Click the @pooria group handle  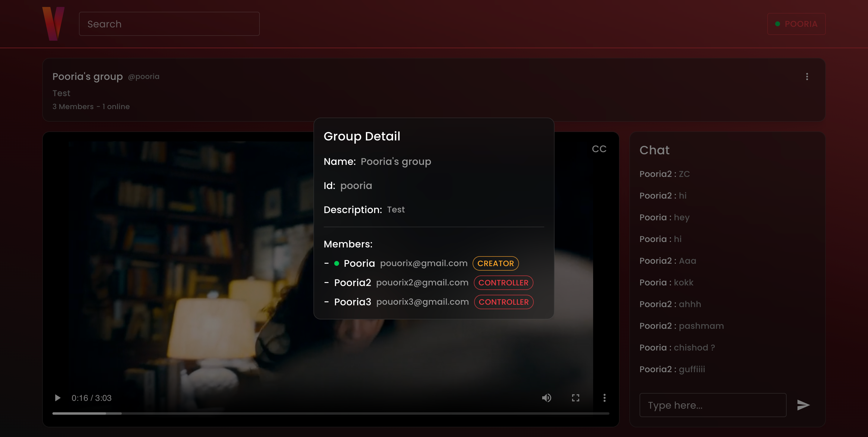143,77
